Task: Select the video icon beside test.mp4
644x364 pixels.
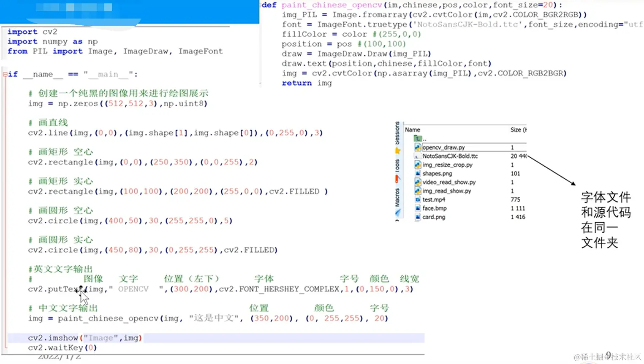Action: tap(418, 200)
